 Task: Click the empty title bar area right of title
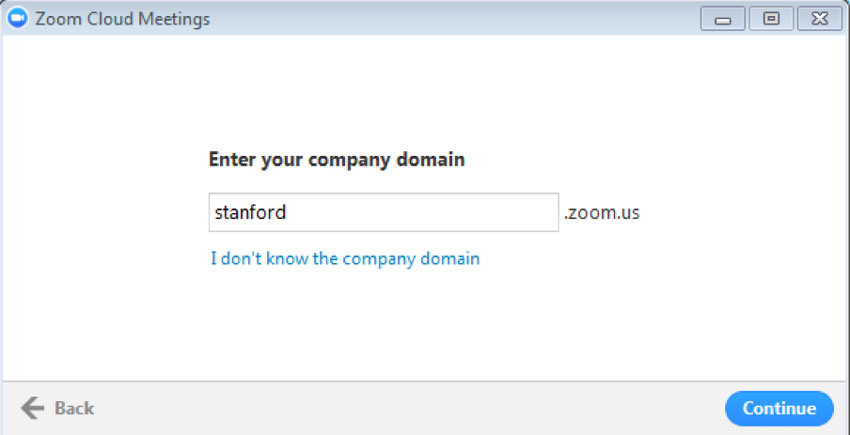pos(450,18)
